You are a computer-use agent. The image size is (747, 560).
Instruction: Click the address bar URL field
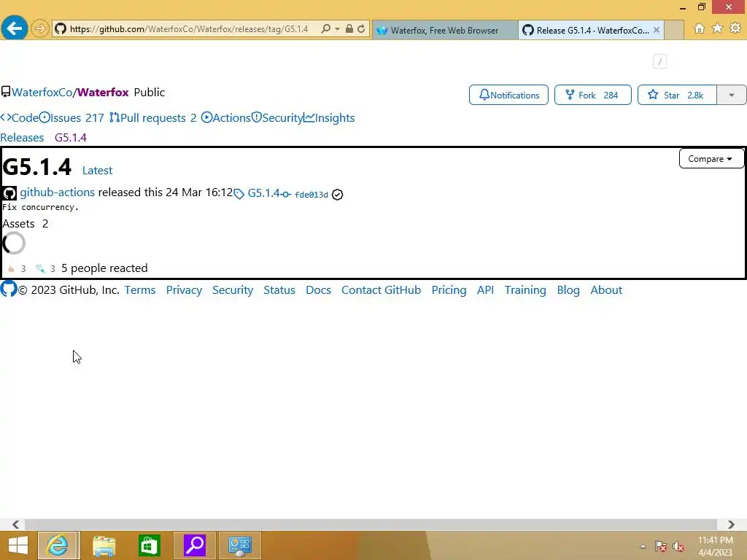[189, 29]
